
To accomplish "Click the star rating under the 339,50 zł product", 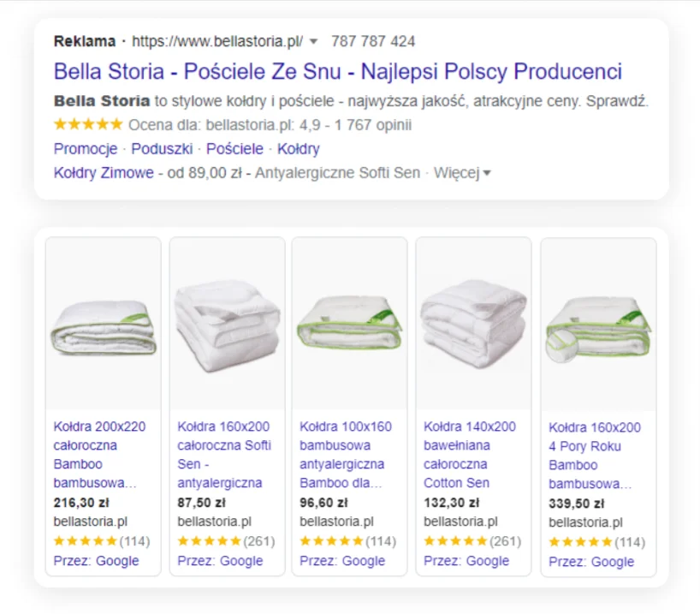I will click(580, 542).
